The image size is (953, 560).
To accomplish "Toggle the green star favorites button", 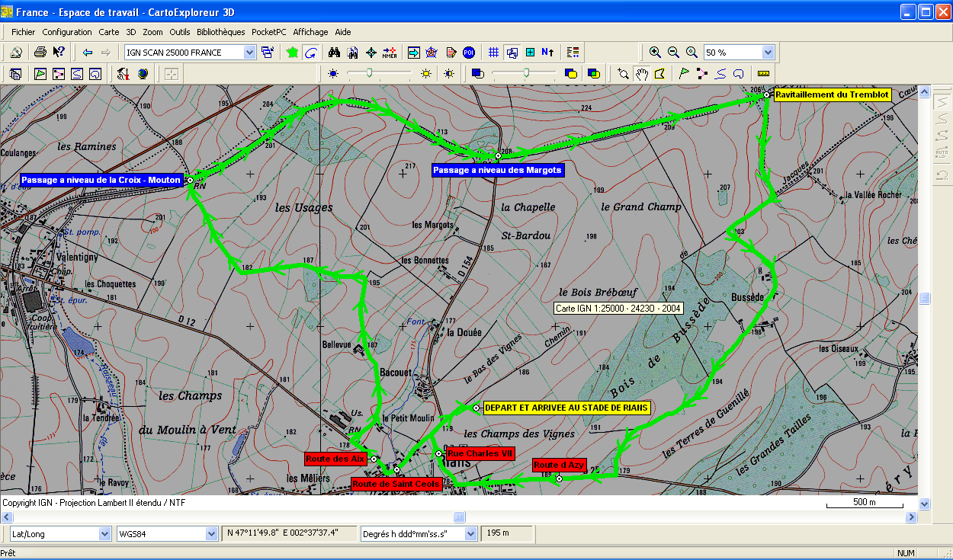I will click(x=292, y=53).
